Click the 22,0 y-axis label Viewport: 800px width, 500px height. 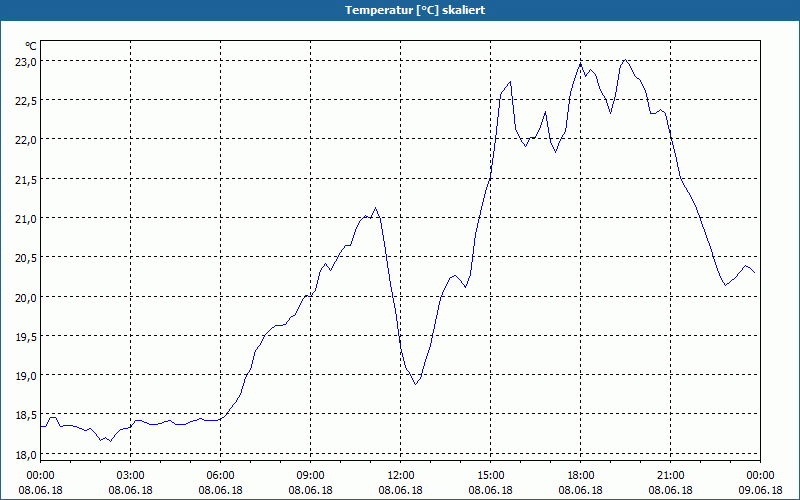click(26, 140)
